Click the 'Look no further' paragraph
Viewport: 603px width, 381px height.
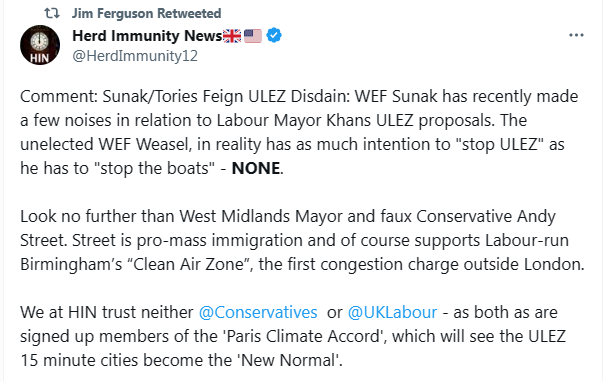tap(302, 240)
